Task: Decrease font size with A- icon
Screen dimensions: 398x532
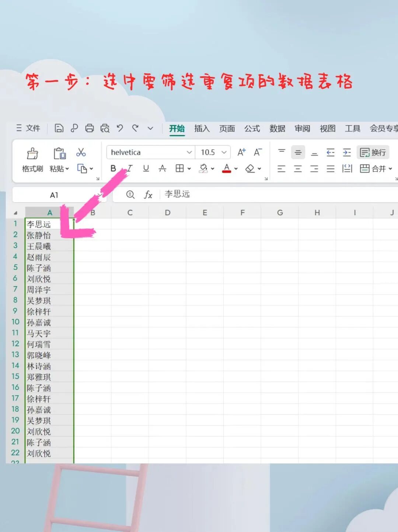Action: pos(258,152)
